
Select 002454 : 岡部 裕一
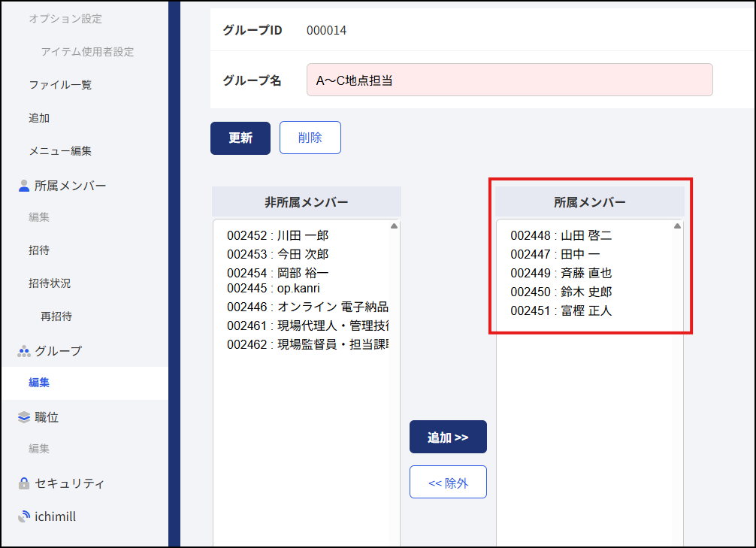click(278, 273)
